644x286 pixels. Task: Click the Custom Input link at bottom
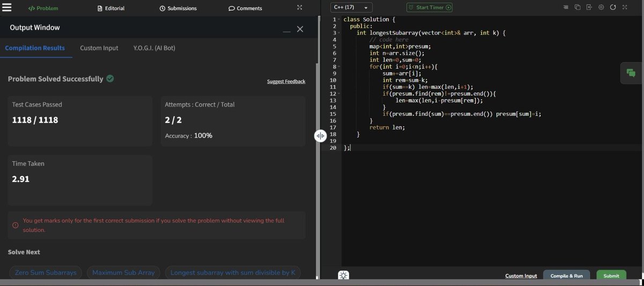point(521,276)
